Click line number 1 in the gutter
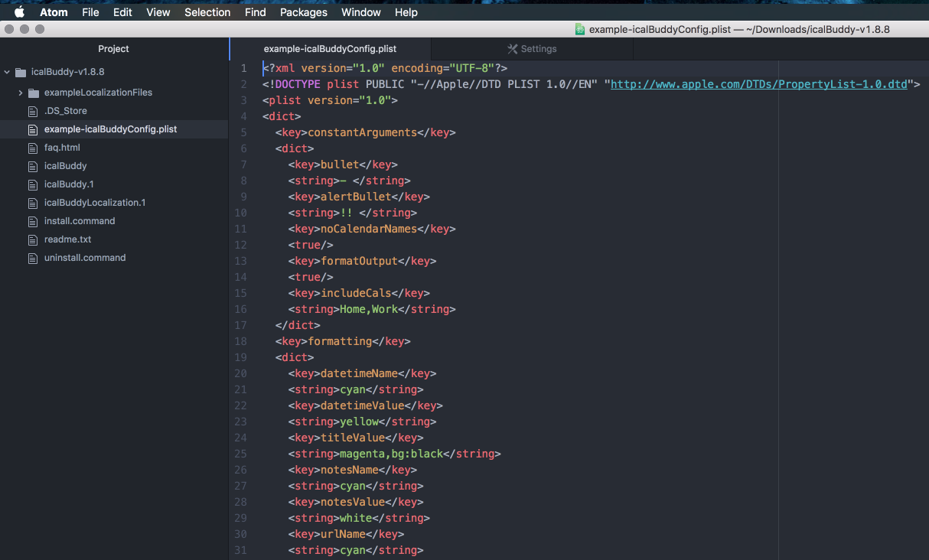This screenshot has height=560, width=929. (243, 68)
